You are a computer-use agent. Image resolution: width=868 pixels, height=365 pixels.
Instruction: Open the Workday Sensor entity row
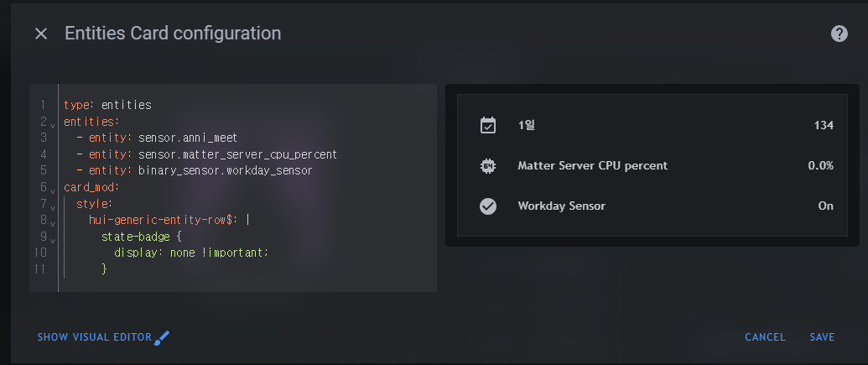click(652, 206)
